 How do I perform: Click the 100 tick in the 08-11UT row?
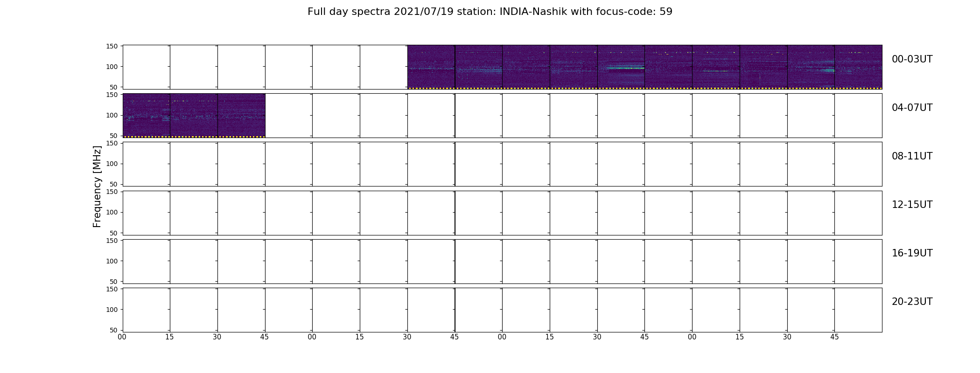point(112,164)
